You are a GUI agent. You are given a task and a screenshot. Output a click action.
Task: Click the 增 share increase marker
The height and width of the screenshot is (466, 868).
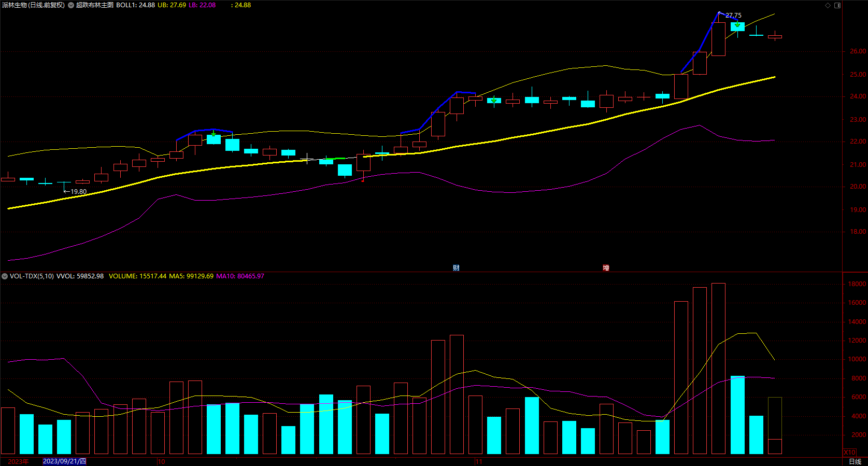pos(606,268)
